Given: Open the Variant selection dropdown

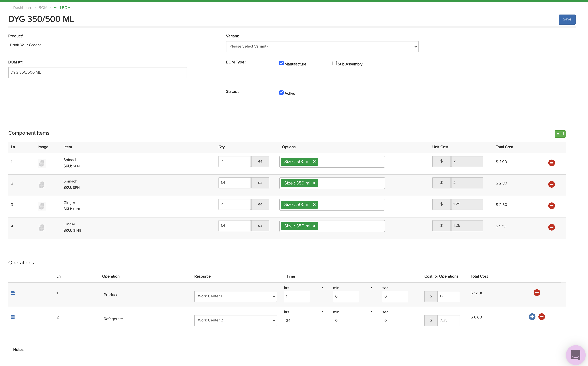Looking at the screenshot, I should click(322, 47).
